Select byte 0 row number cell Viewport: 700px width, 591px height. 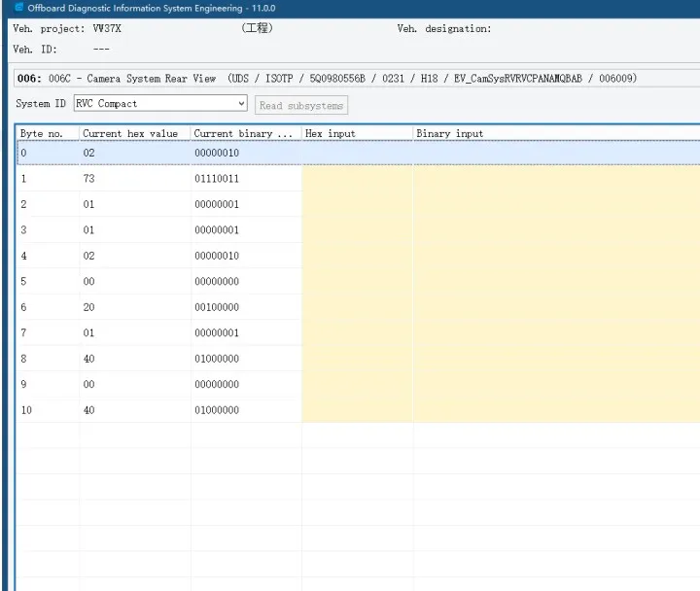(x=48, y=153)
